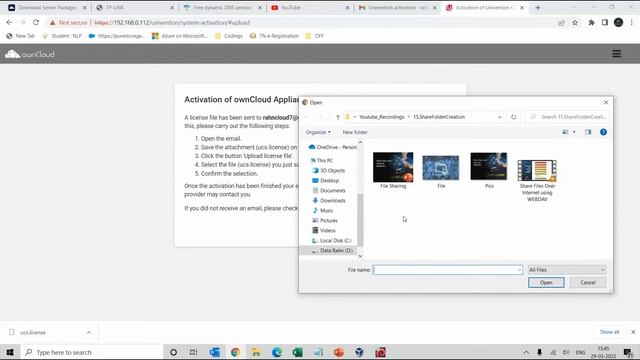Click Cancel in the Open dialog
This screenshot has height=360, width=640.
588,282
